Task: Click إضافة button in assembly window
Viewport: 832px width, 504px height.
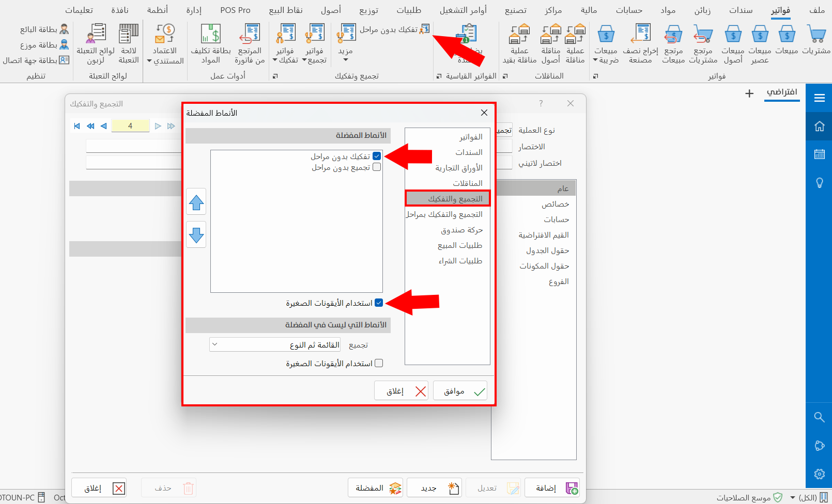Action: 552,488
